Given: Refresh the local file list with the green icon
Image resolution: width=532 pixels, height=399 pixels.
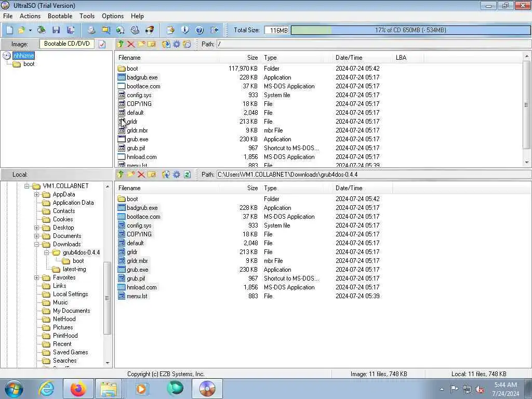Looking at the screenshot, I should pyautogui.click(x=187, y=175).
